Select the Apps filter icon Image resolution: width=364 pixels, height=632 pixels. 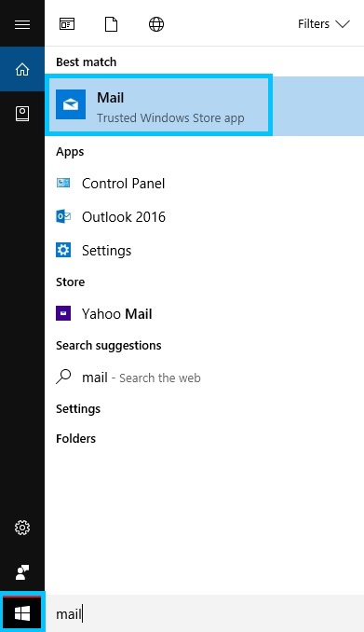(67, 24)
